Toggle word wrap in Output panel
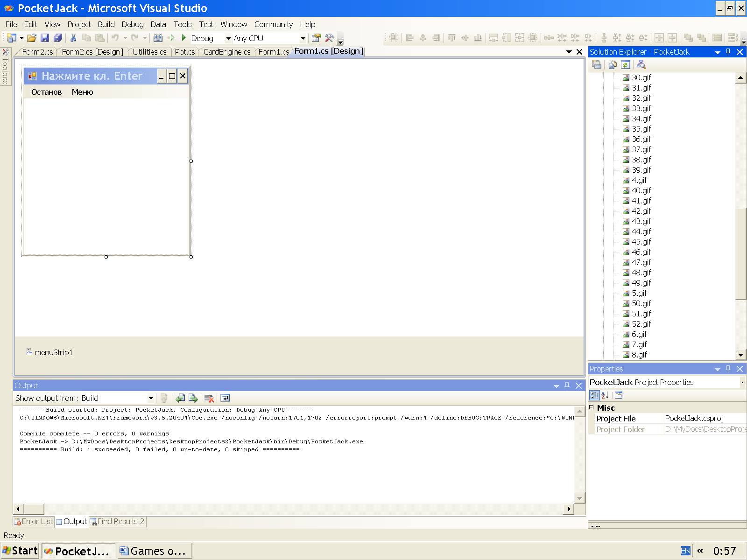This screenshot has height=560, width=747. [225, 398]
